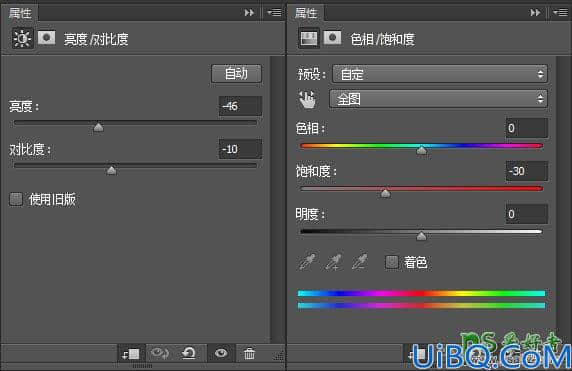The width and height of the screenshot is (572, 371).
Task: Enable the 着色 colorize checkbox
Action: point(392,262)
